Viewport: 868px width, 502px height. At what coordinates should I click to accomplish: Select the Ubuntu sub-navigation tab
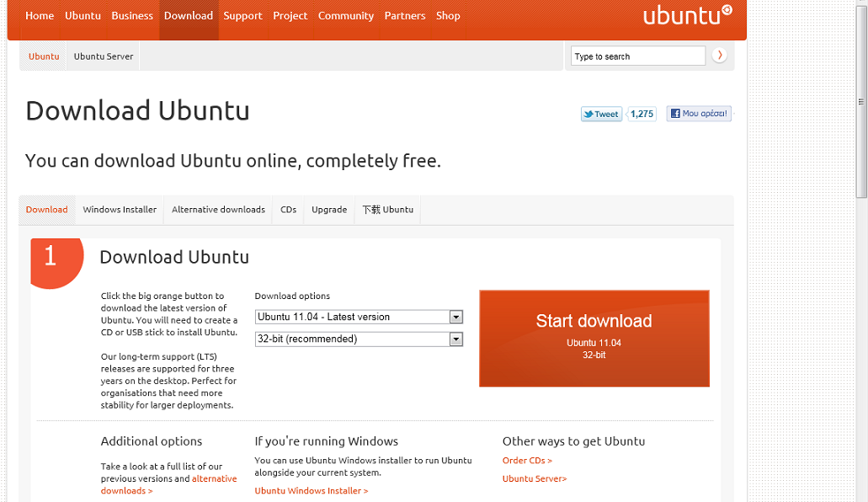44,56
